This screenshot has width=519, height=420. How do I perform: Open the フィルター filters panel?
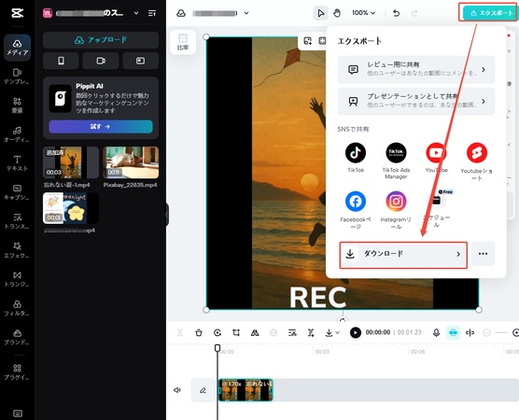17,308
